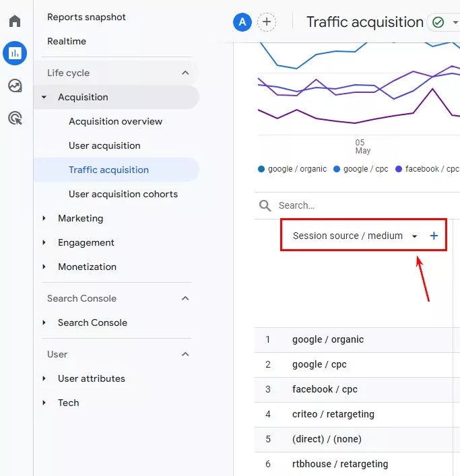The width and height of the screenshot is (460, 476).
Task: Click the Search Console section header
Action: coord(81,298)
